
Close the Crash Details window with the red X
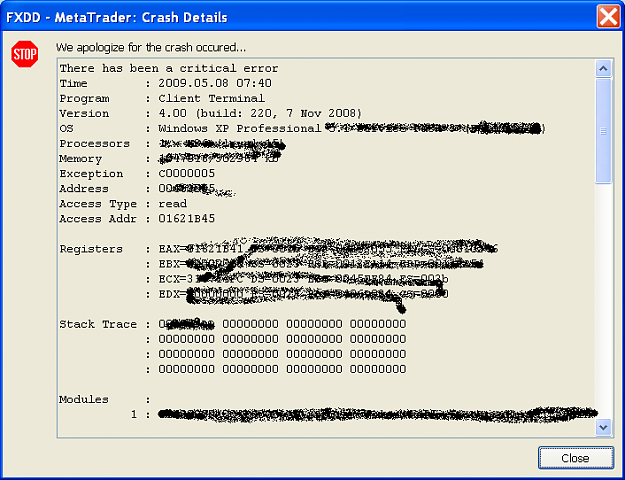tap(608, 16)
